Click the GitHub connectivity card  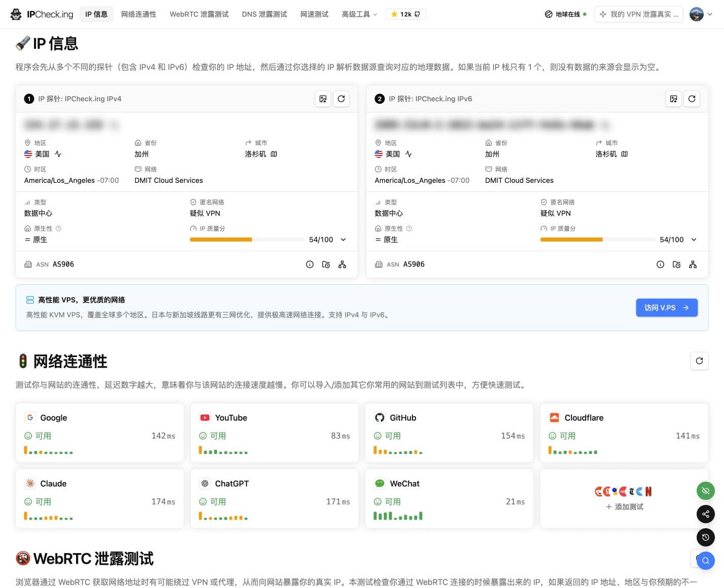[449, 433]
